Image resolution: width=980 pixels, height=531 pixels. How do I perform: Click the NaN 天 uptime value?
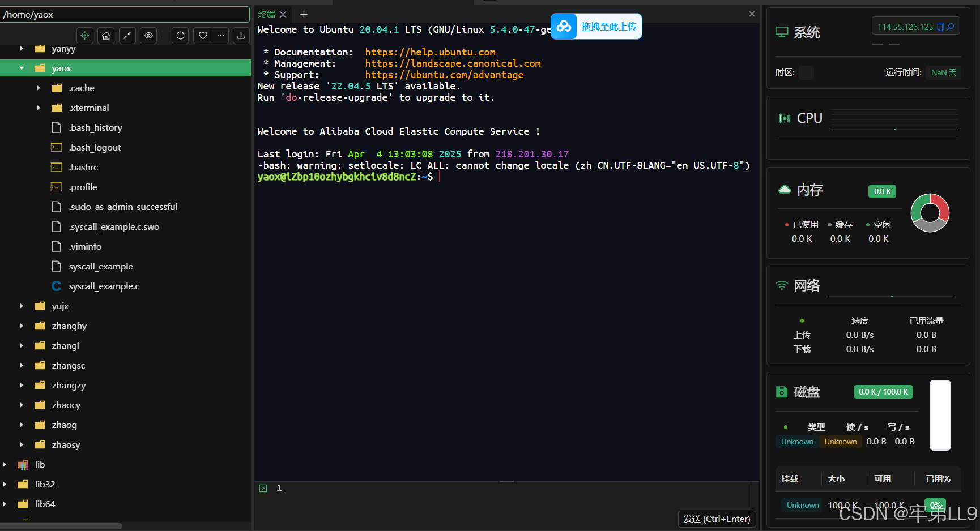pyautogui.click(x=943, y=72)
